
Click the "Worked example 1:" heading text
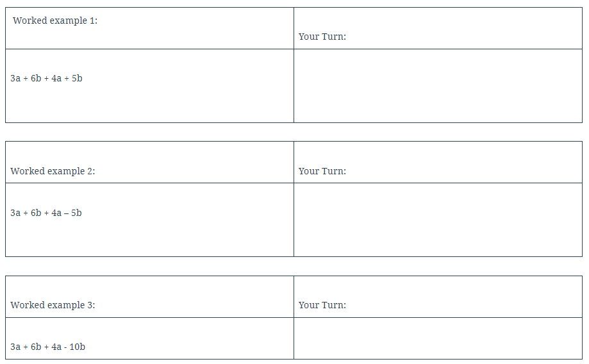click(x=54, y=21)
